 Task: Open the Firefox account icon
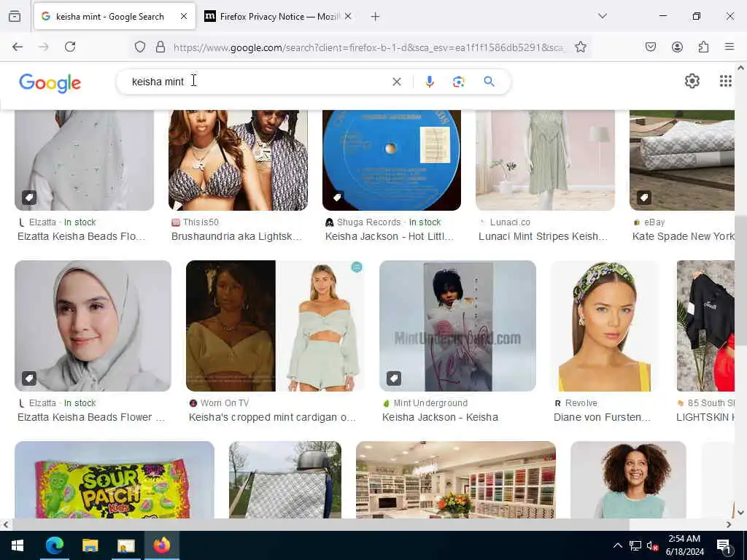677,47
